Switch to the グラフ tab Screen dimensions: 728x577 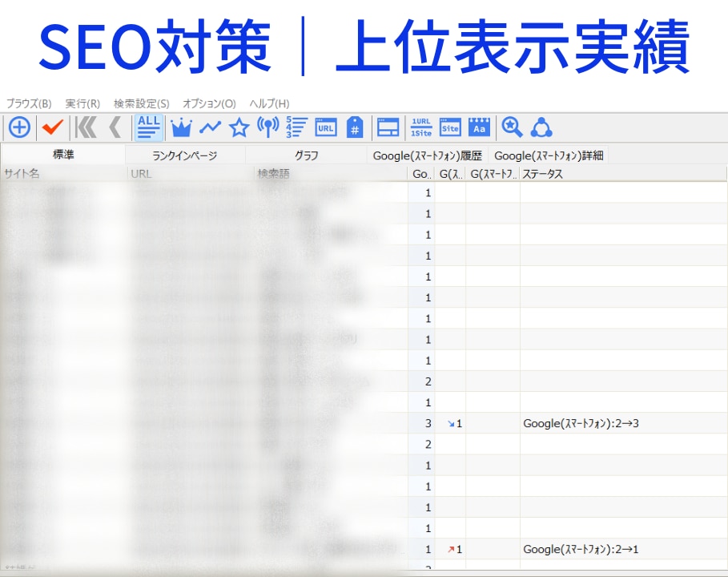pos(306,155)
